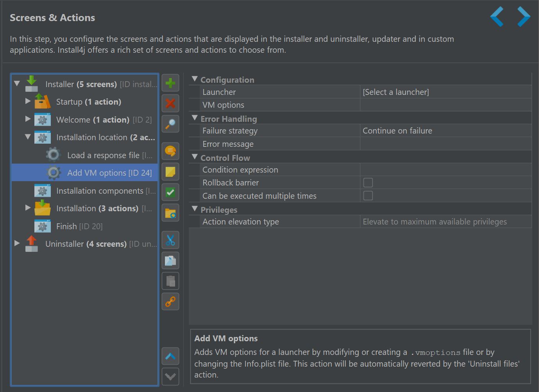Click the Condition expression value field
The image size is (539, 392).
point(446,170)
